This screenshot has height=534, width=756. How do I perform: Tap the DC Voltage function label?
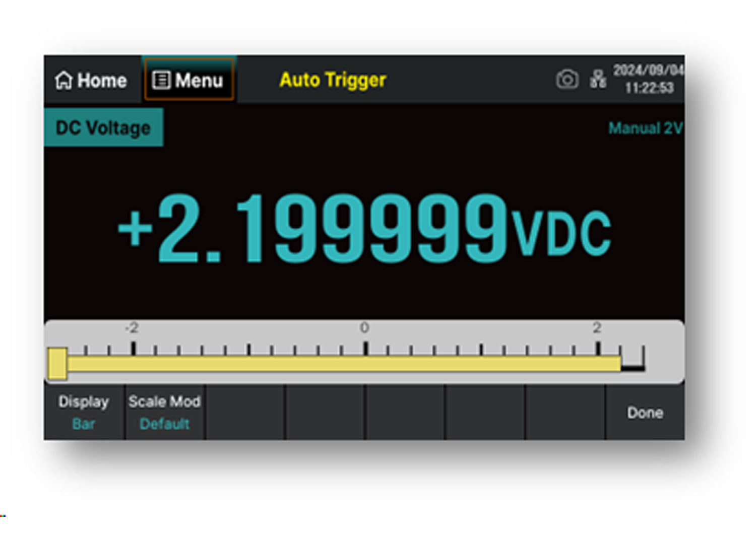point(103,128)
